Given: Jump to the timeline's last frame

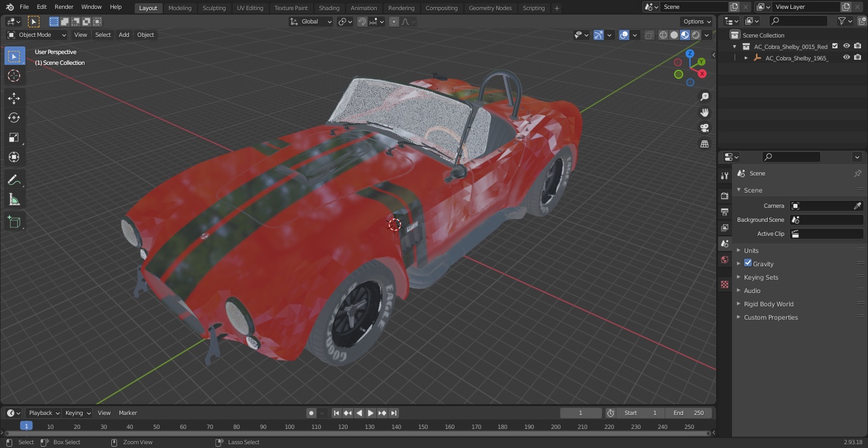Looking at the screenshot, I should 394,413.
